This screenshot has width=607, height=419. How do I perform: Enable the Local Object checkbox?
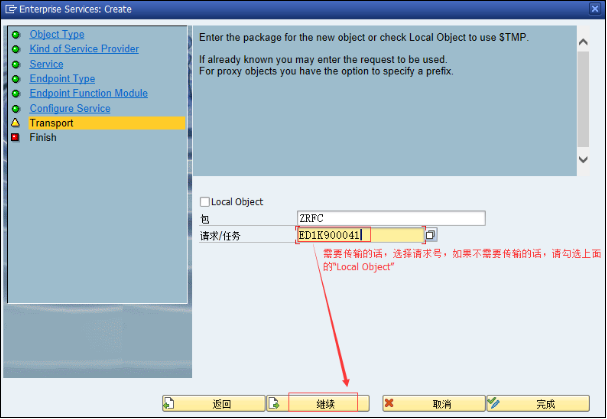[x=205, y=202]
